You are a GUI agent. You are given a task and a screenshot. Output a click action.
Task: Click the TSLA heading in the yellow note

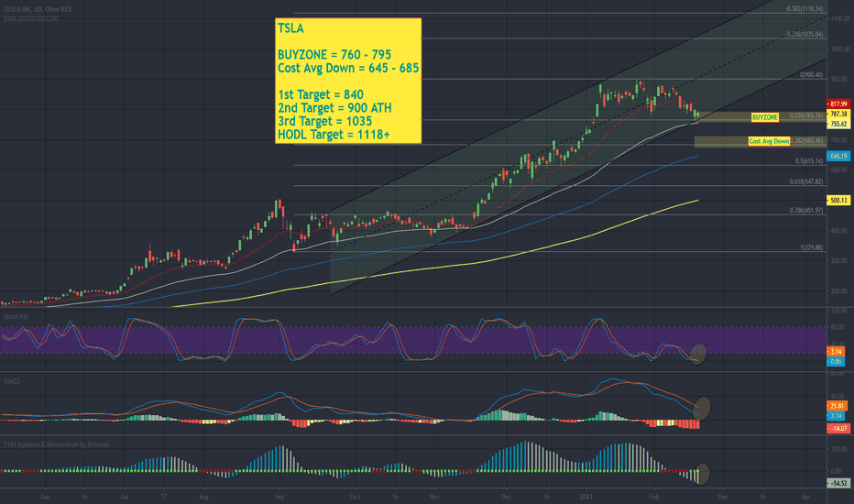point(290,28)
